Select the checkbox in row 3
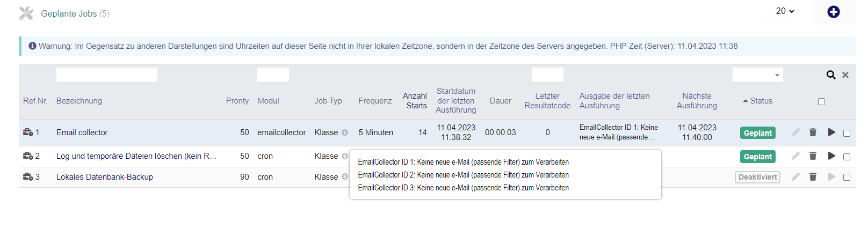This screenshot has height=251, width=868. point(847,177)
